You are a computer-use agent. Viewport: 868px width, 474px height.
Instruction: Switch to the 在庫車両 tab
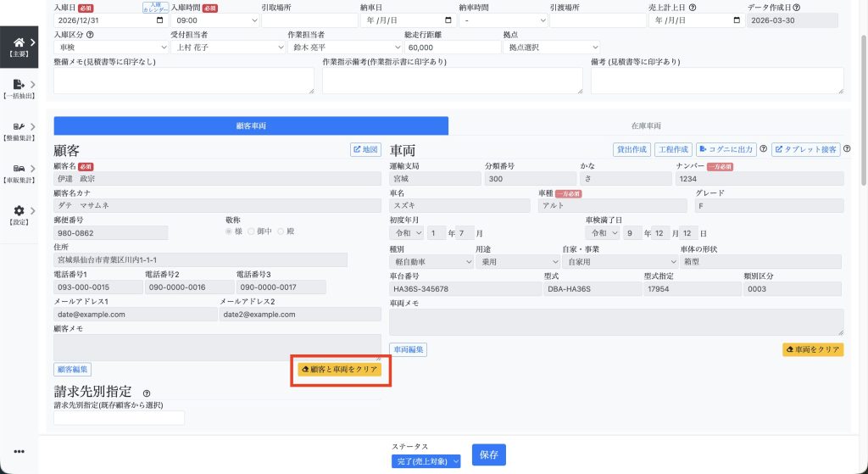coord(646,125)
